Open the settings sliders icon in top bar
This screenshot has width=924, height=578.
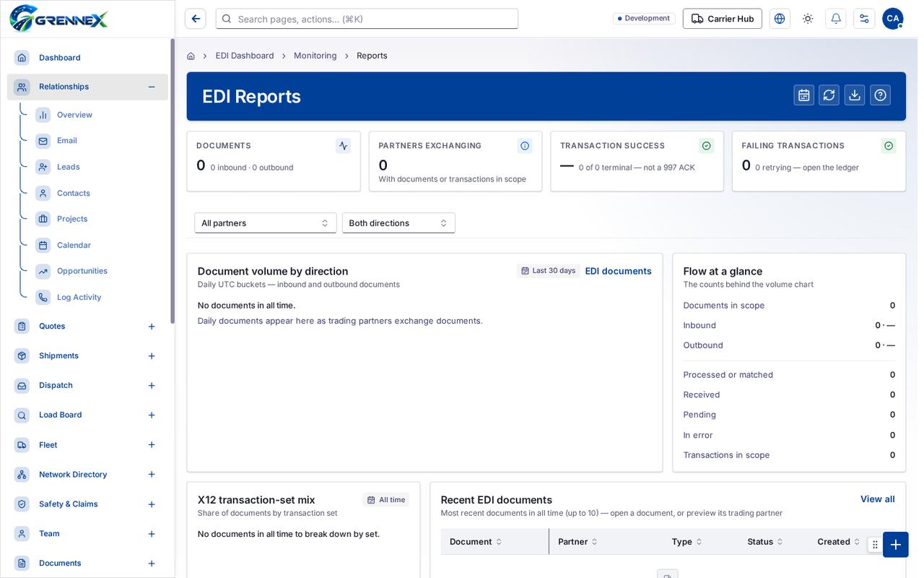864,19
